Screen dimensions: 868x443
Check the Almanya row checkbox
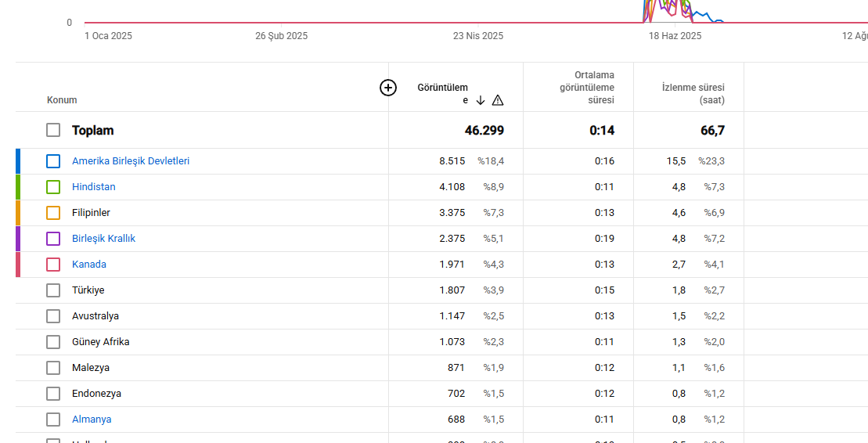point(53,420)
